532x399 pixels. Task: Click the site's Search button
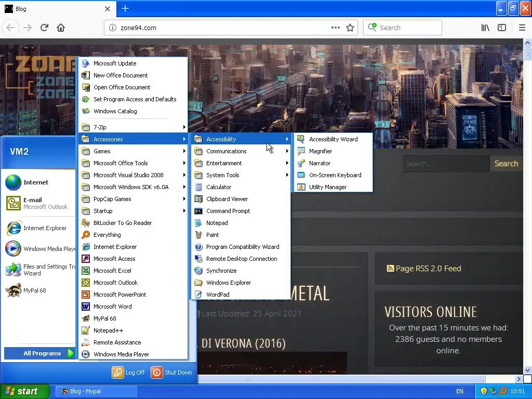tap(506, 164)
